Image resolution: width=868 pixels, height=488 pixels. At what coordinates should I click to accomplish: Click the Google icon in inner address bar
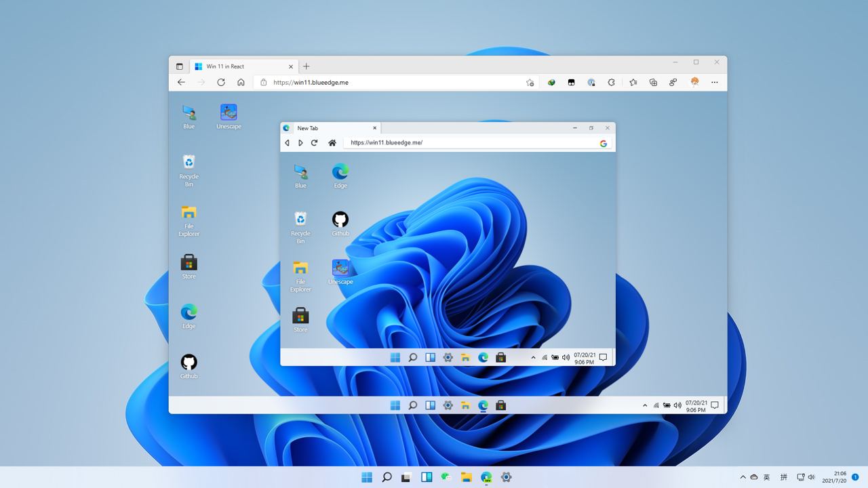tap(603, 143)
